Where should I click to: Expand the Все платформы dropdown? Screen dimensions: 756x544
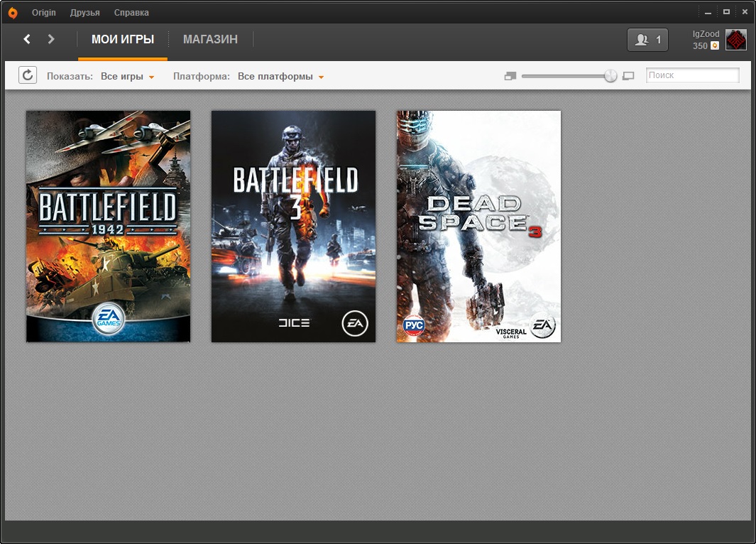(280, 76)
